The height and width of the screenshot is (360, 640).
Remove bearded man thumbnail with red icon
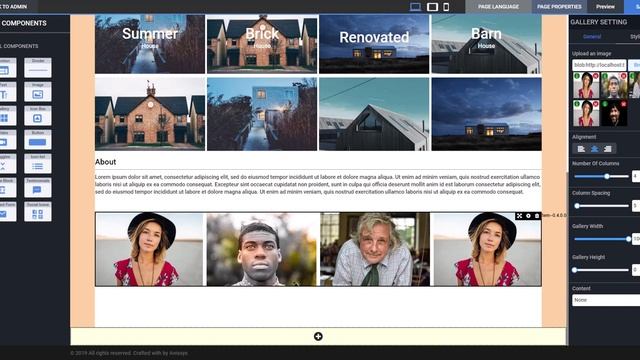(x=624, y=104)
